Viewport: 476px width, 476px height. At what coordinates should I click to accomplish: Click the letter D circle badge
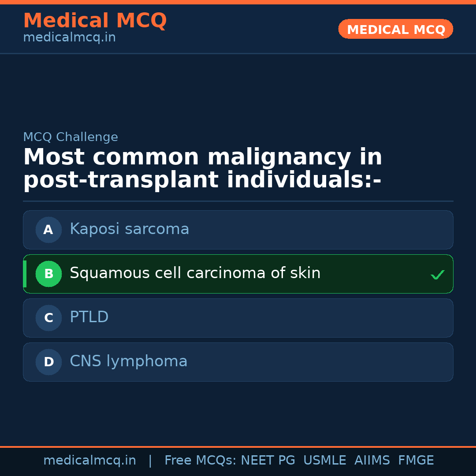click(48, 362)
